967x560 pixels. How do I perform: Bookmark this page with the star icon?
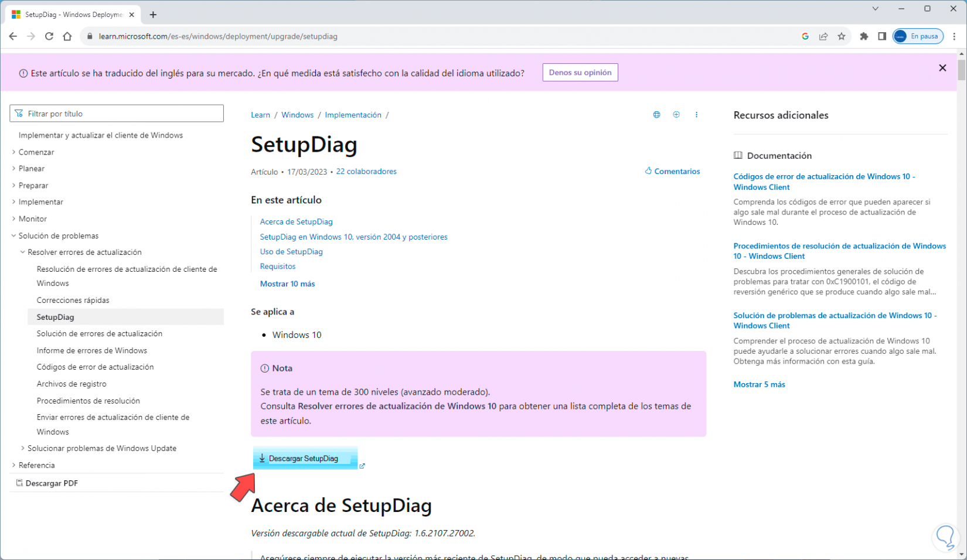(842, 36)
